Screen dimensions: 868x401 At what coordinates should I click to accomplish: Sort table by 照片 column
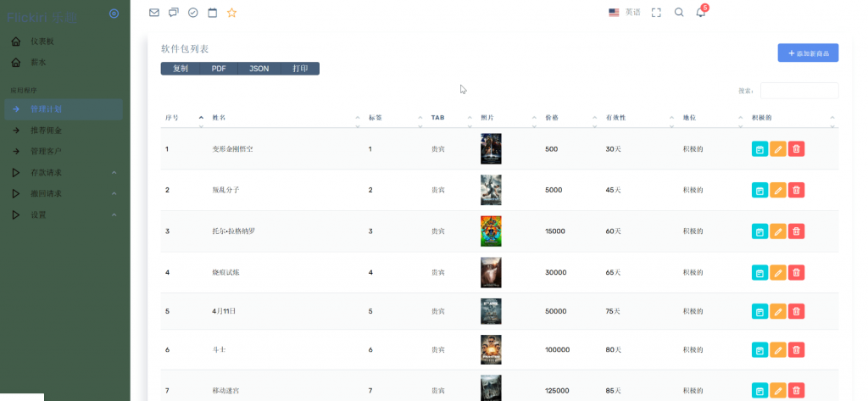pyautogui.click(x=509, y=118)
